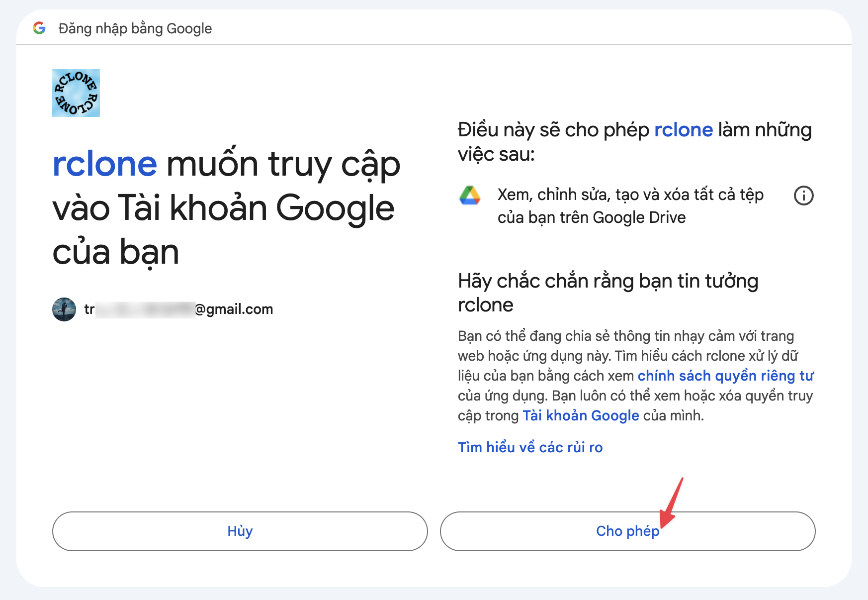868x600 pixels.
Task: Click the sensitive information warning paragraph
Action: pos(636,376)
